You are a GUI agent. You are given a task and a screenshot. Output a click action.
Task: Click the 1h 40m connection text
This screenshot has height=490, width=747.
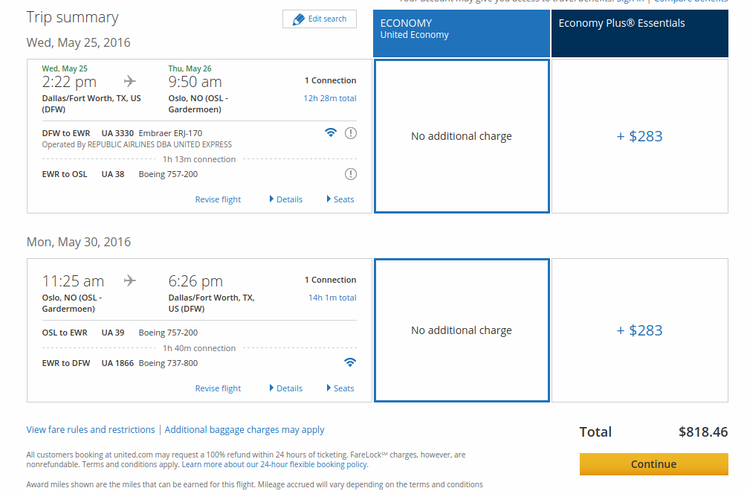pos(199,348)
